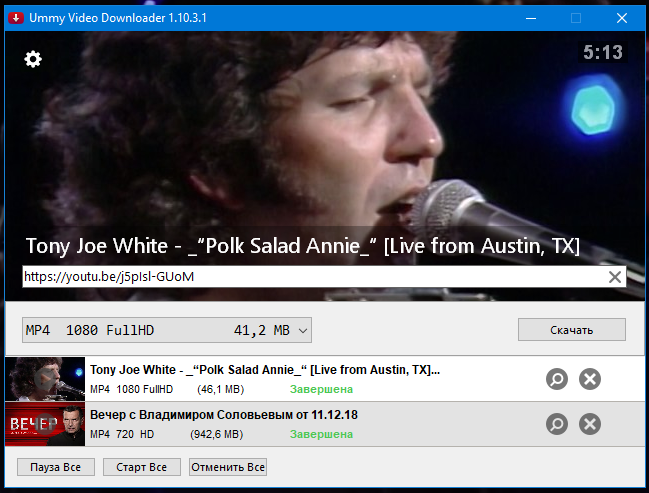Play the Tony Joe White thumbnail in the list

(45, 379)
